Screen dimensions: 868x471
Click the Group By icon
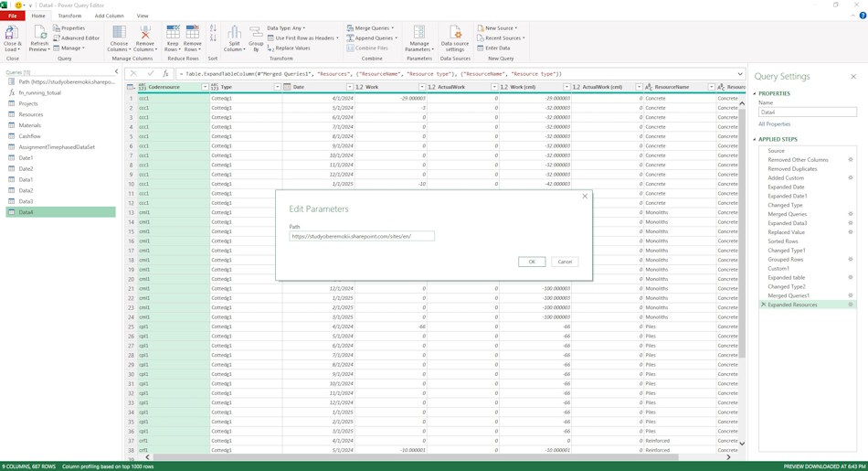pyautogui.click(x=256, y=32)
